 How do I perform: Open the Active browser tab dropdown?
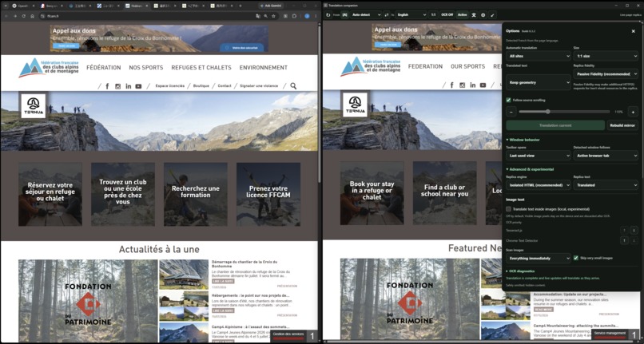point(606,155)
